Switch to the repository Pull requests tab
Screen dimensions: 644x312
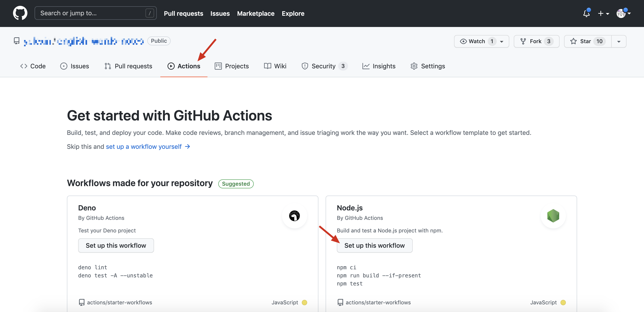click(128, 66)
